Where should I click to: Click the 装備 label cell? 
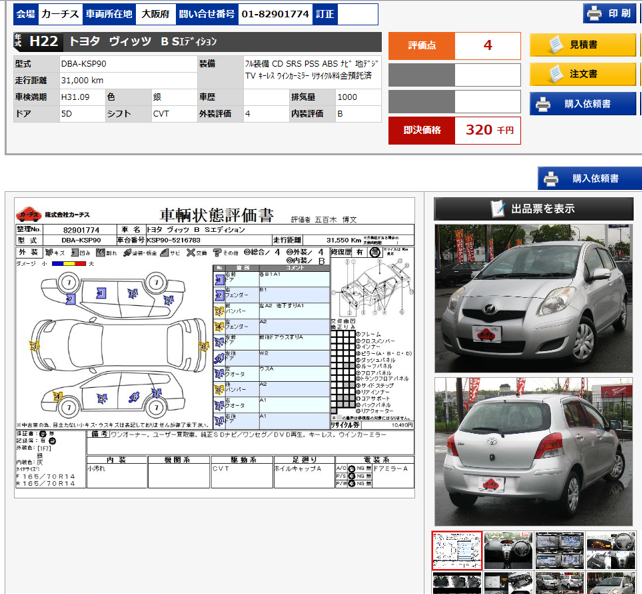(220, 72)
